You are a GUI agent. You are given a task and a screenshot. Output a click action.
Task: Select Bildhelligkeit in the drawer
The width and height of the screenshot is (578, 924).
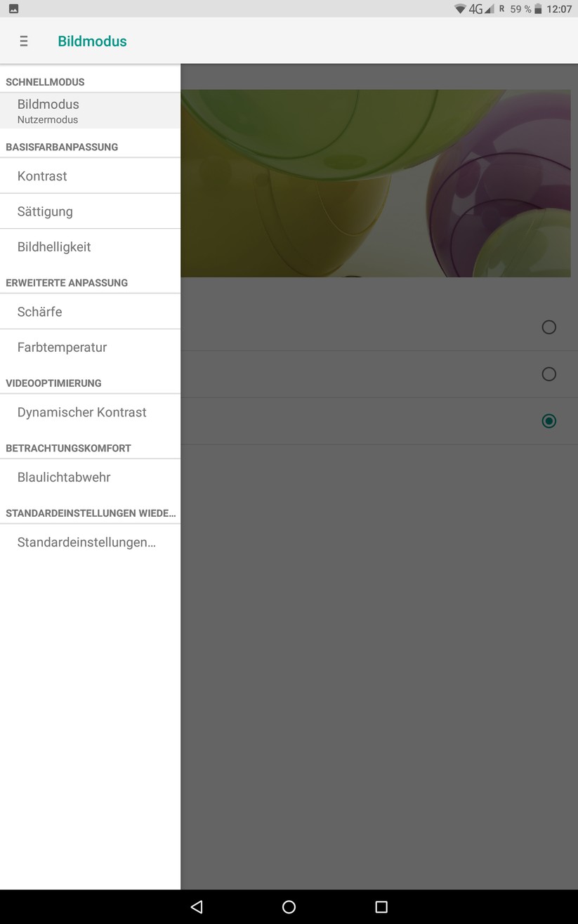90,247
